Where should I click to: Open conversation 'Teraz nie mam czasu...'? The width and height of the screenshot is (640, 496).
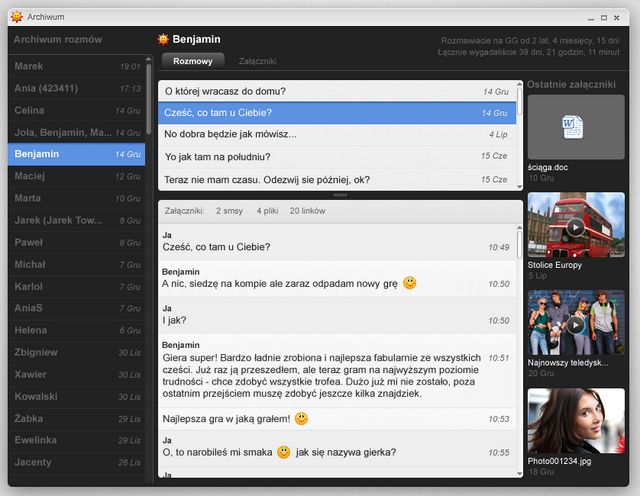pos(337,180)
